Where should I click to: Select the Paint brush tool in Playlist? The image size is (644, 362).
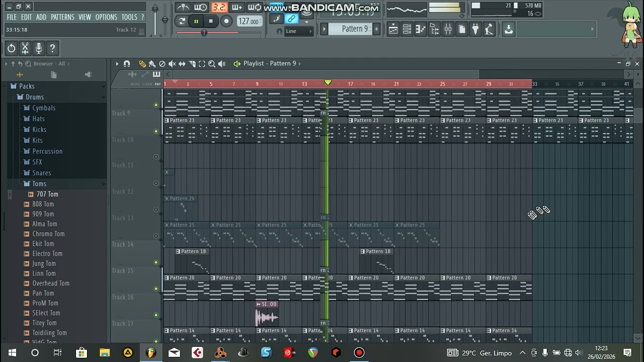pyautogui.click(x=152, y=64)
